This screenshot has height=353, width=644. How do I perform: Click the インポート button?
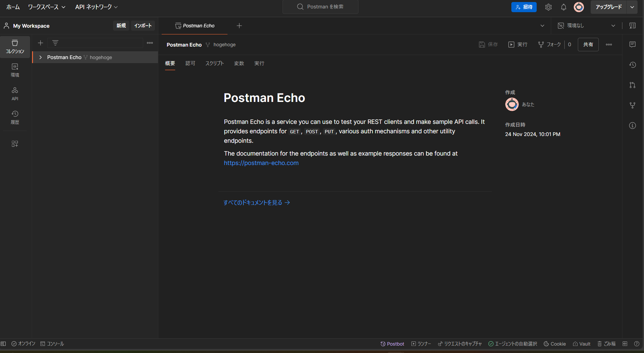(143, 26)
